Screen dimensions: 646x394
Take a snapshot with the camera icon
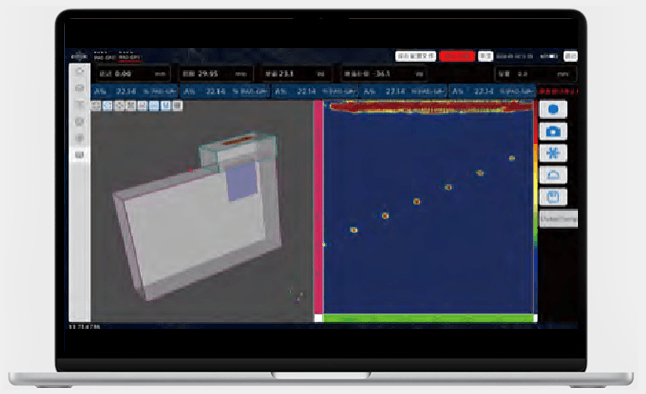click(553, 131)
